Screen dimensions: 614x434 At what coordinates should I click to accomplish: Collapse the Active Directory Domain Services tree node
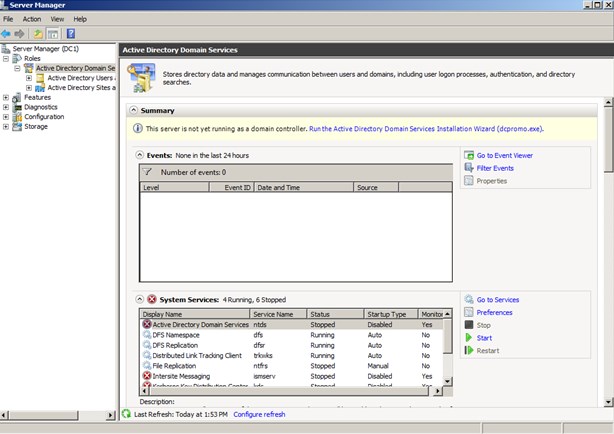pyautogui.click(x=18, y=68)
